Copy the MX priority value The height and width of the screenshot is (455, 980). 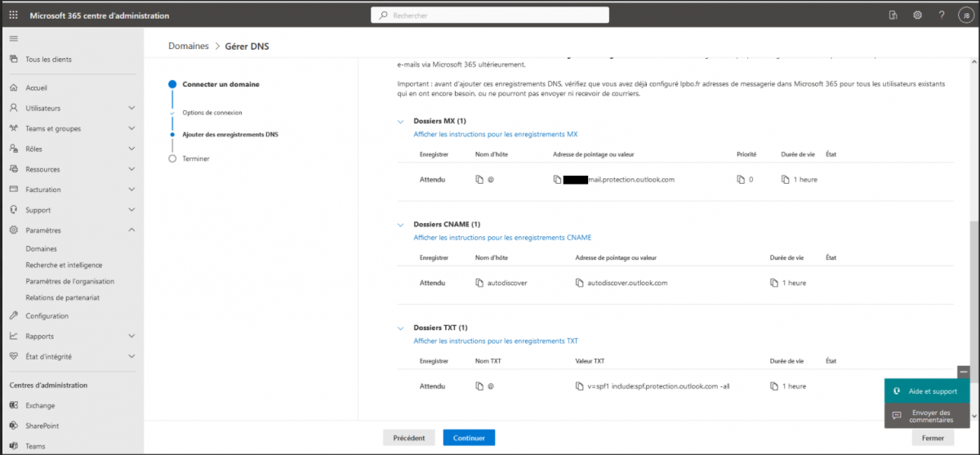point(741,180)
